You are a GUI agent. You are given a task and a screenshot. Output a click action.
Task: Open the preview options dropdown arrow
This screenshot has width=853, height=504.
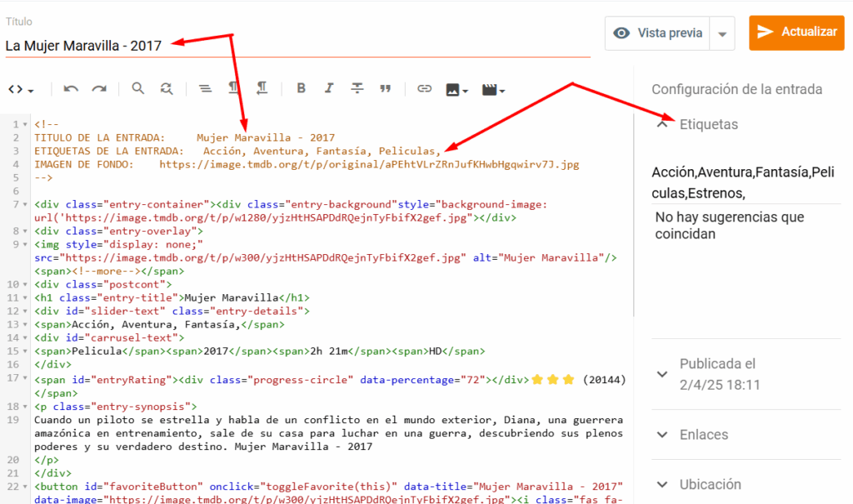pos(722,34)
